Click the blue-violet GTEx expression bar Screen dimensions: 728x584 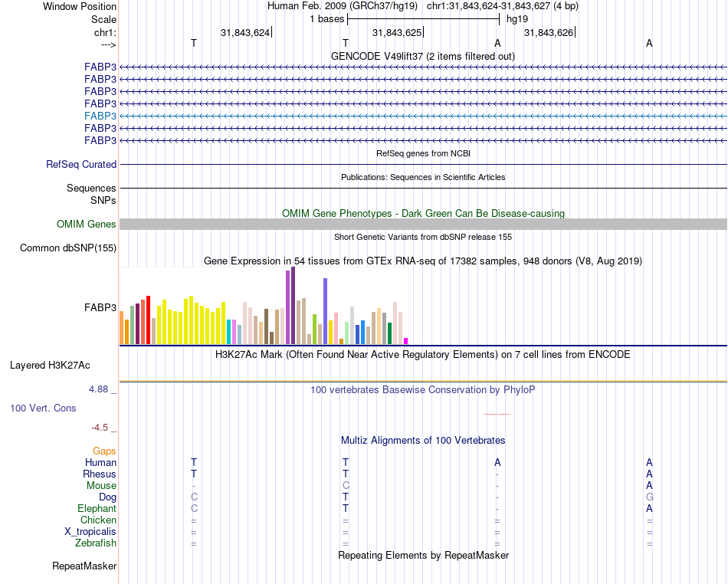click(325, 311)
